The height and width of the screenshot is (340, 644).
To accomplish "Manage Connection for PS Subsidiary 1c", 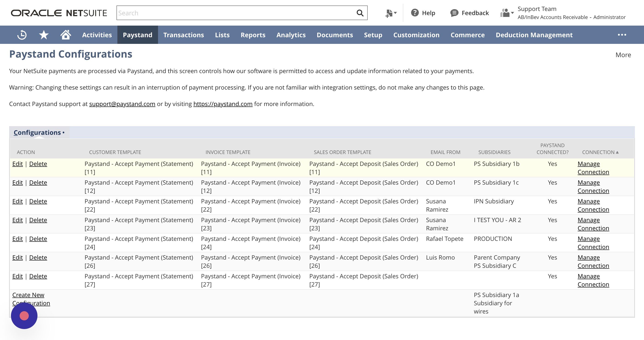I will coord(593,187).
